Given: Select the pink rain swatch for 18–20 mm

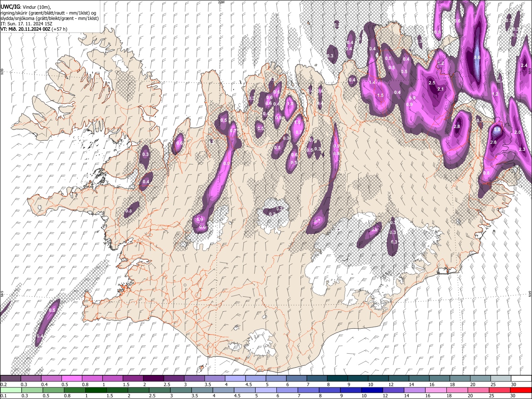Looking at the screenshot, I should pos(457,390).
